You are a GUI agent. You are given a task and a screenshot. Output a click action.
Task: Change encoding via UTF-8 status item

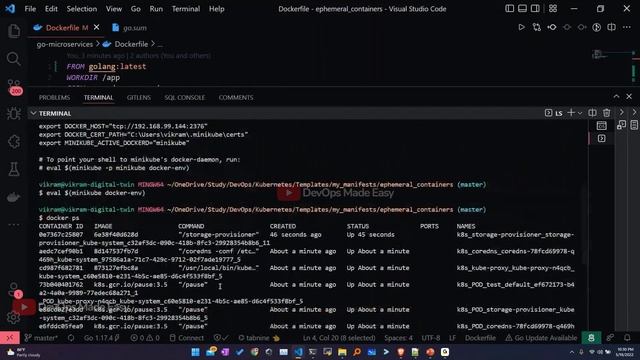click(431, 338)
